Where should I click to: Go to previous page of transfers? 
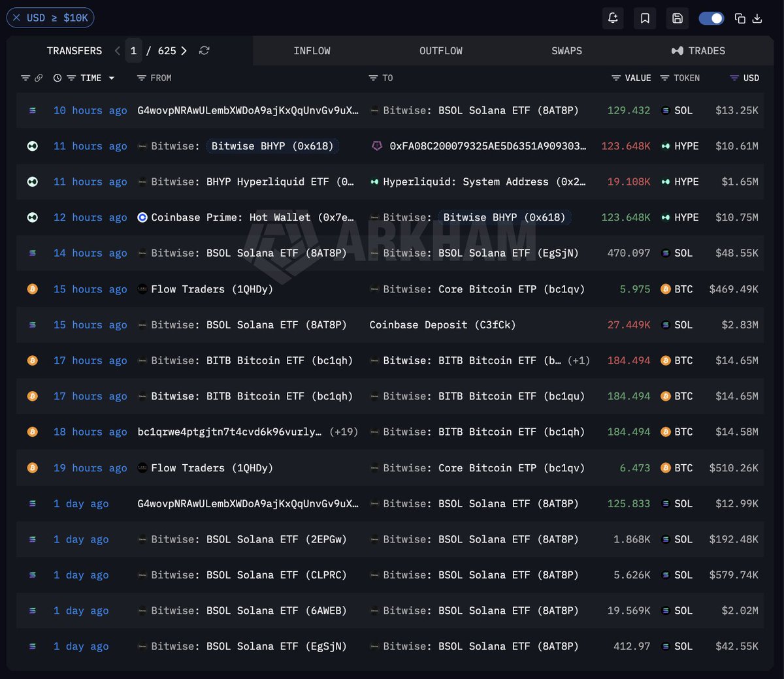118,50
